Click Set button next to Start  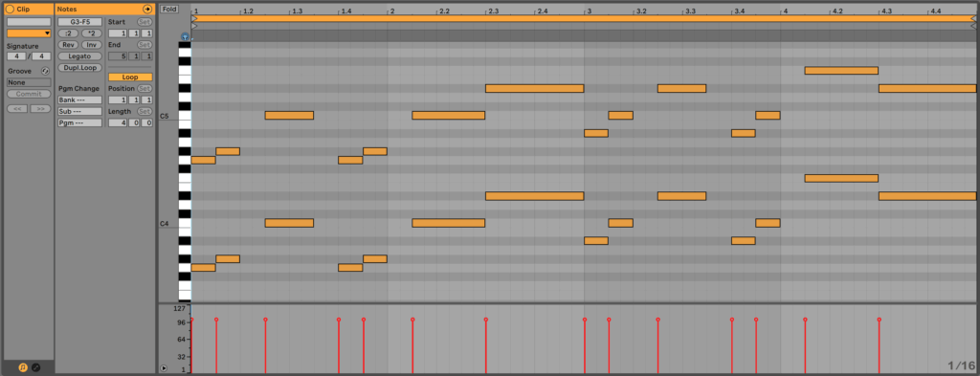145,22
